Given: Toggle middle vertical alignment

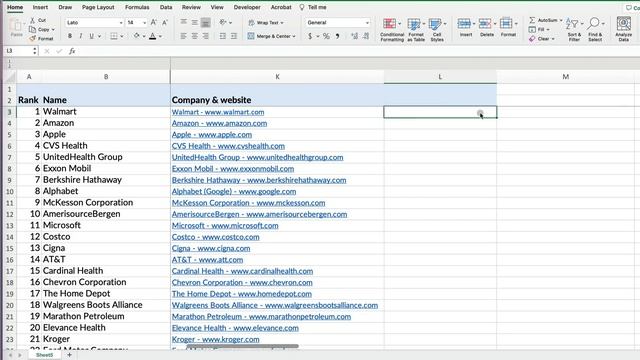Looking at the screenshot, I should [195, 22].
